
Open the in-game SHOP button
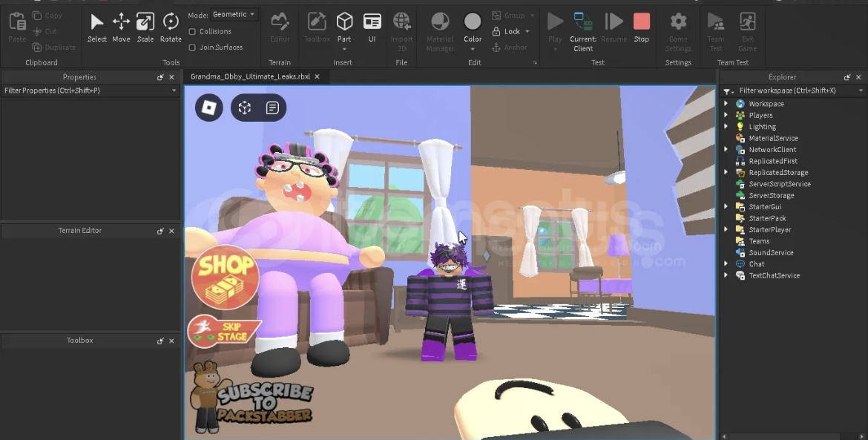tap(226, 278)
